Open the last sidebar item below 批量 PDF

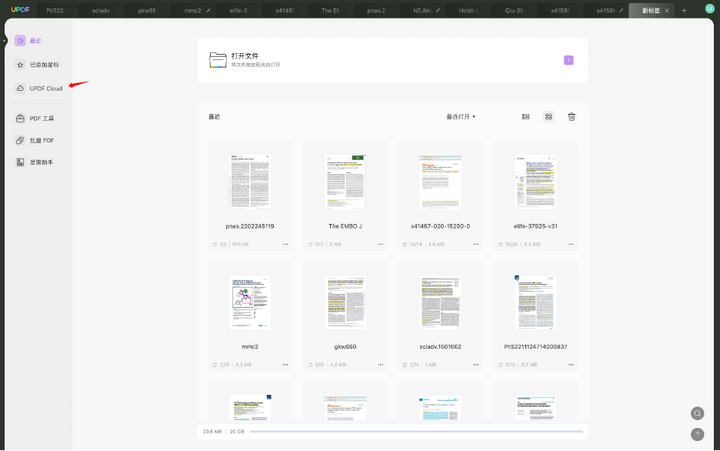click(35, 162)
